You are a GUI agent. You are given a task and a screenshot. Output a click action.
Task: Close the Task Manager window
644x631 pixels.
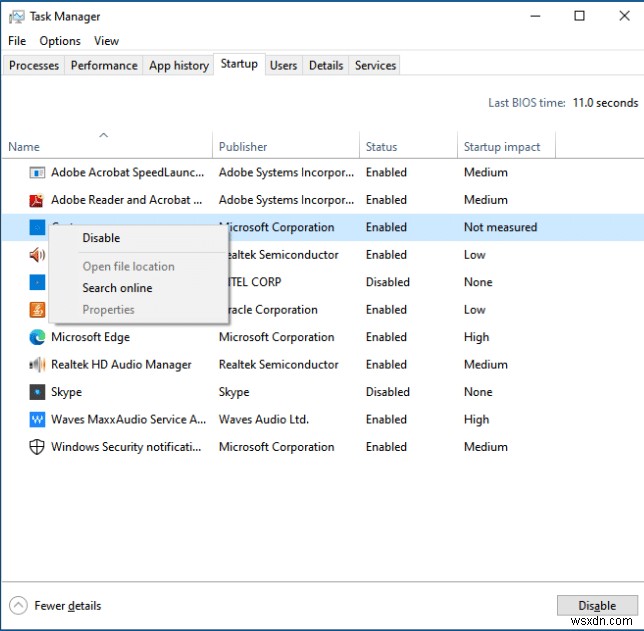pyautogui.click(x=624, y=16)
